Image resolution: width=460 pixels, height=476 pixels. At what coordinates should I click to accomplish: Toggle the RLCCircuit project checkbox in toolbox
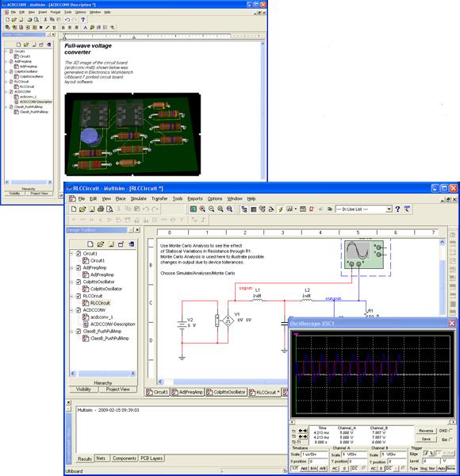(x=79, y=296)
